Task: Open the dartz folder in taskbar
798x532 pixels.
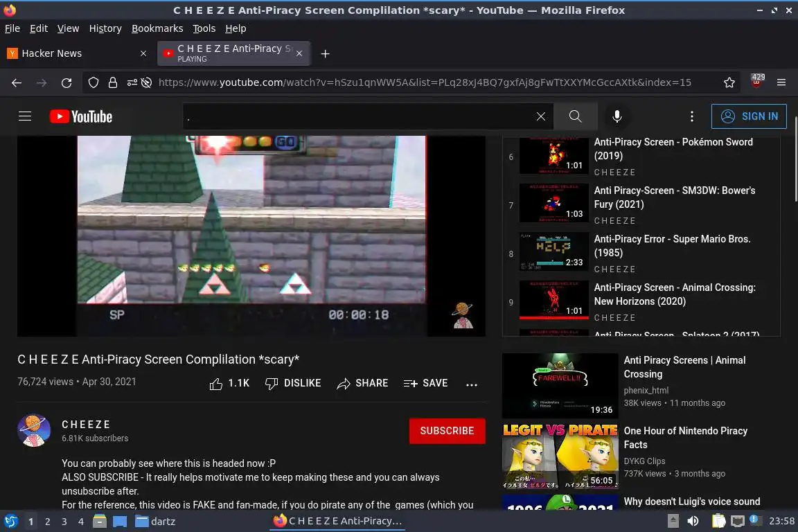Action: click(x=155, y=522)
